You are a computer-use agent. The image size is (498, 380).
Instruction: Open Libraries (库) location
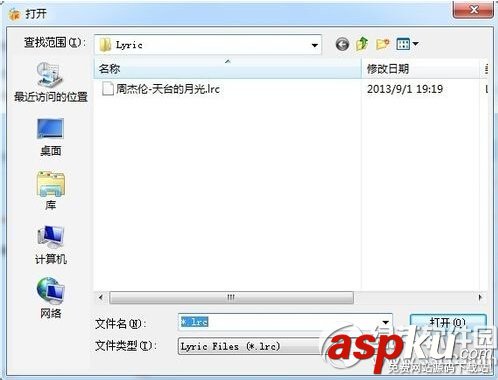[51, 191]
